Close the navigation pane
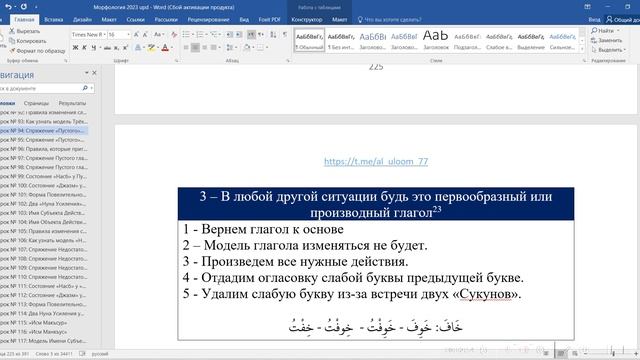This screenshot has height=360, width=640. (x=94, y=73)
